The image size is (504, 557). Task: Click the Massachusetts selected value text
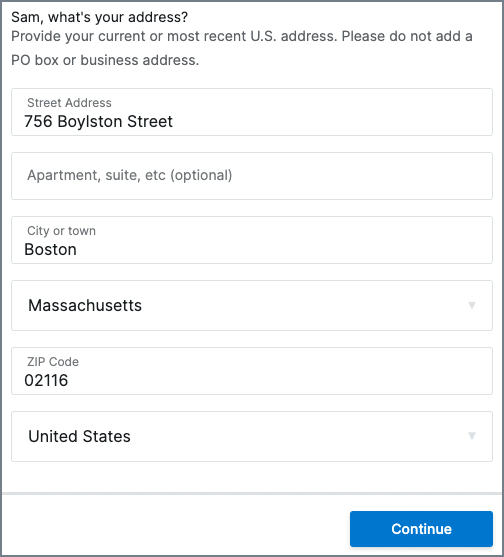pyautogui.click(x=85, y=305)
